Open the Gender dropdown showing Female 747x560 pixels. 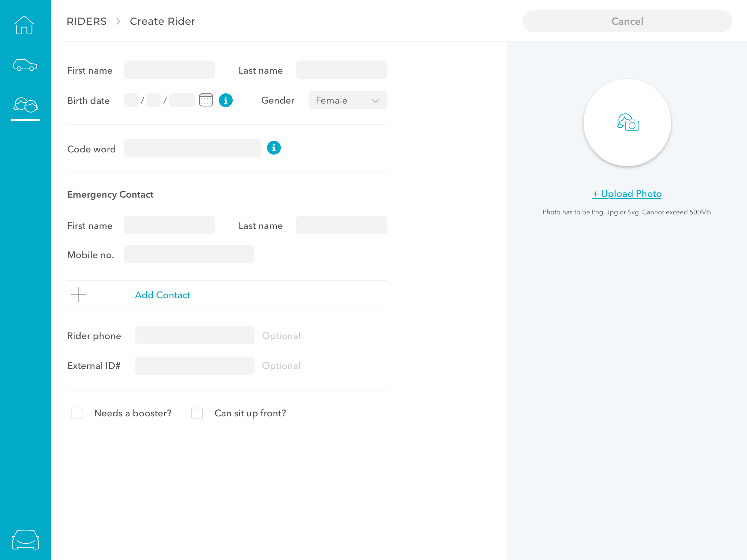[x=348, y=100]
